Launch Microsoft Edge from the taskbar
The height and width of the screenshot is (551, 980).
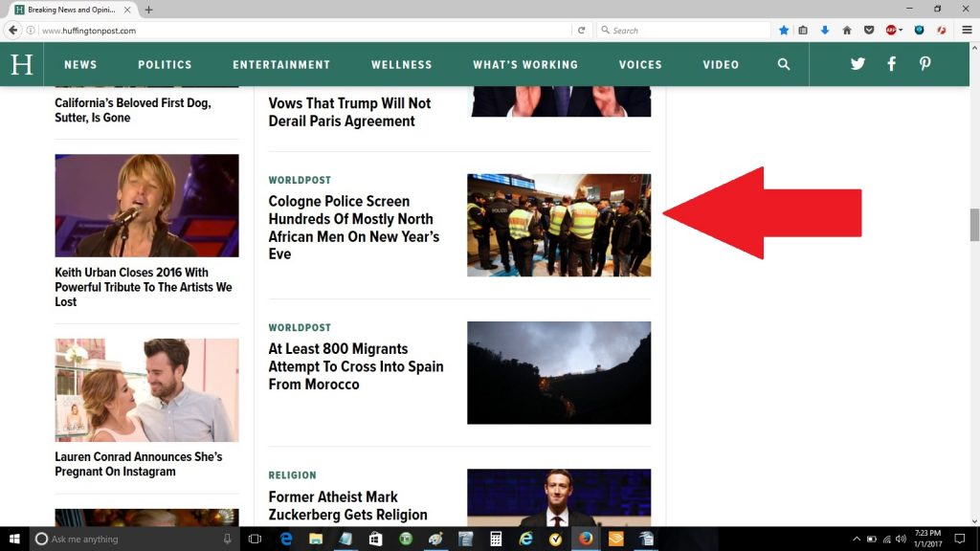click(x=285, y=539)
